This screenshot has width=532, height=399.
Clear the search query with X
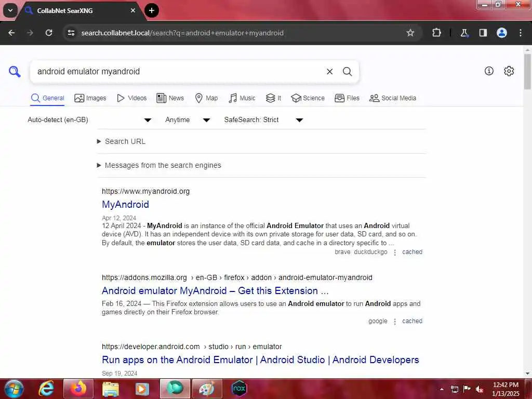click(x=329, y=72)
